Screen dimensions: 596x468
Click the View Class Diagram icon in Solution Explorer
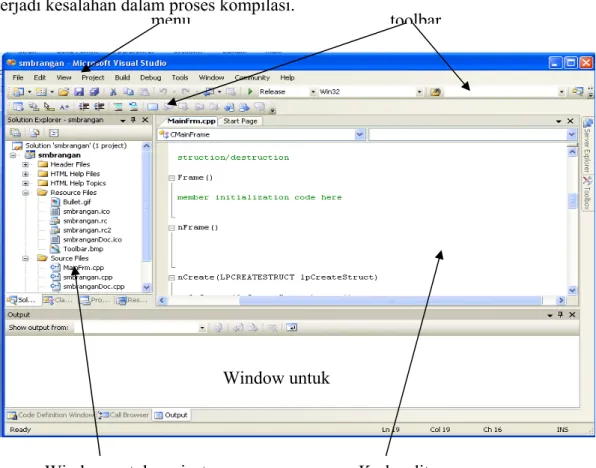tap(54, 133)
